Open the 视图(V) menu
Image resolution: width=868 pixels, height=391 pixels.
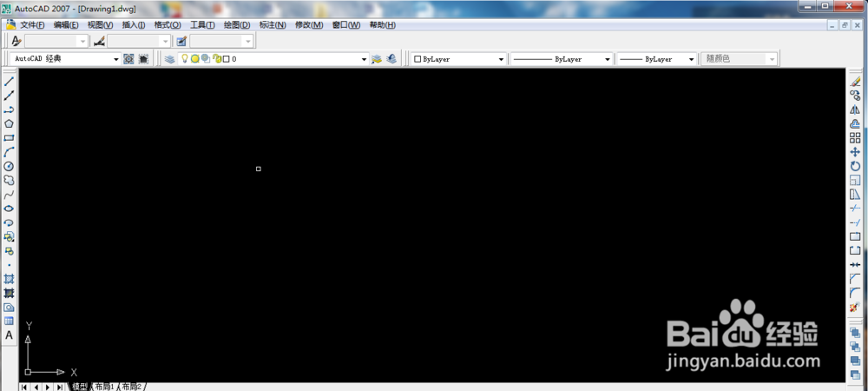click(100, 25)
